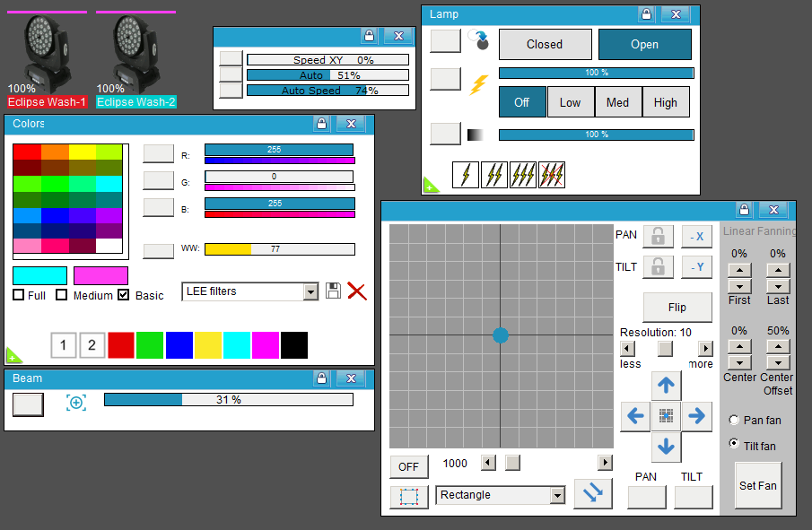
Task: Click the Set Fan button
Action: coord(757,485)
